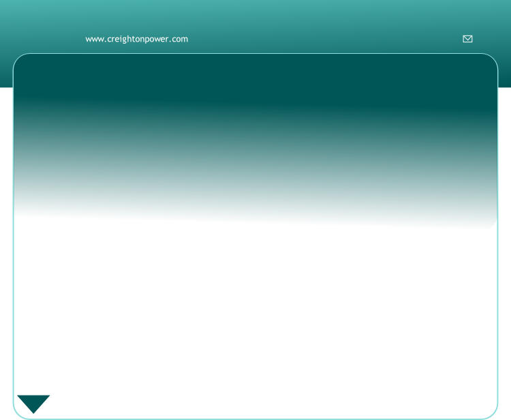Viewport: 511px width, 420px height.
Task: Click the email envelope icon
Action: click(467, 39)
